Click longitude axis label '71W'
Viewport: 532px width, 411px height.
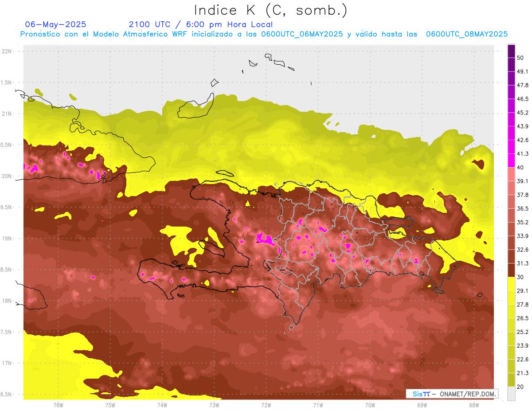click(x=318, y=405)
